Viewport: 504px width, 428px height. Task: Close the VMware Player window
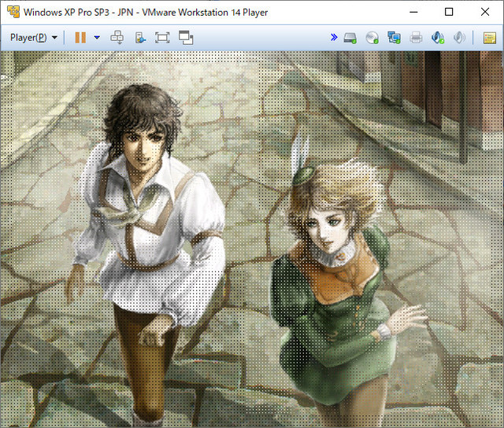[485, 12]
